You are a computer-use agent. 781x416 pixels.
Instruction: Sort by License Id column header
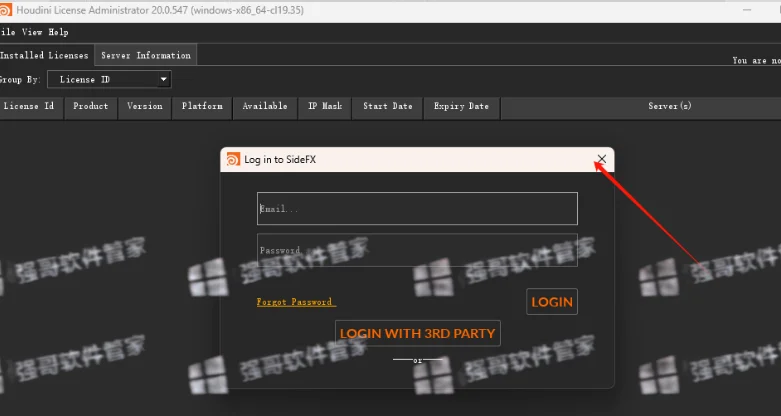[30, 106]
